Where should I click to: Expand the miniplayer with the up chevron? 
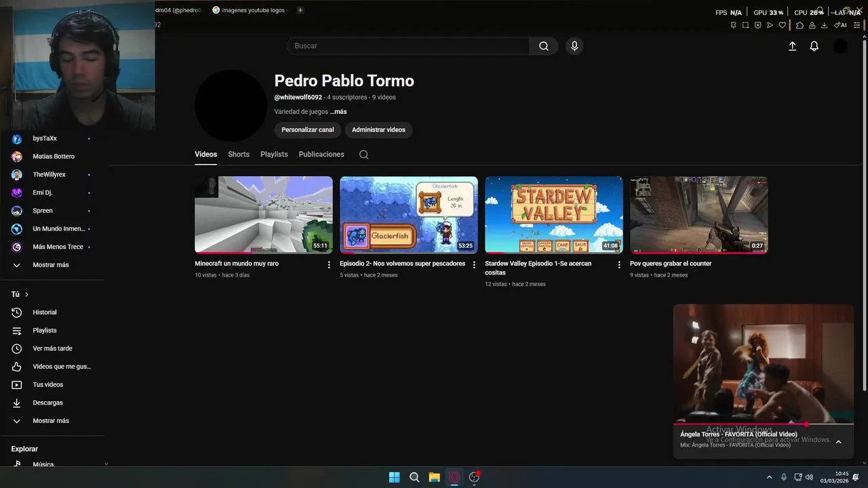[838, 442]
